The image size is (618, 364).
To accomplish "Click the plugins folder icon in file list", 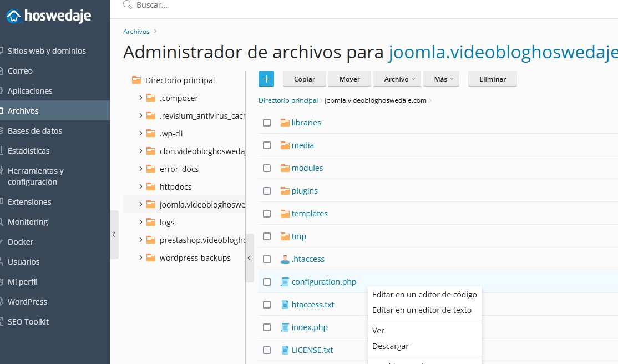I will coord(285,191).
